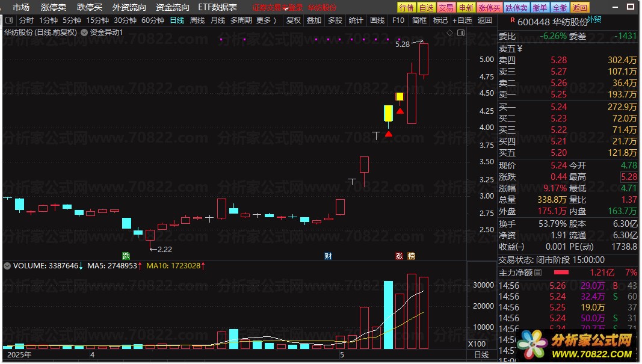Click the yellow 行情 button
Viewport: 642px width, 364px height.
[x=407, y=7]
